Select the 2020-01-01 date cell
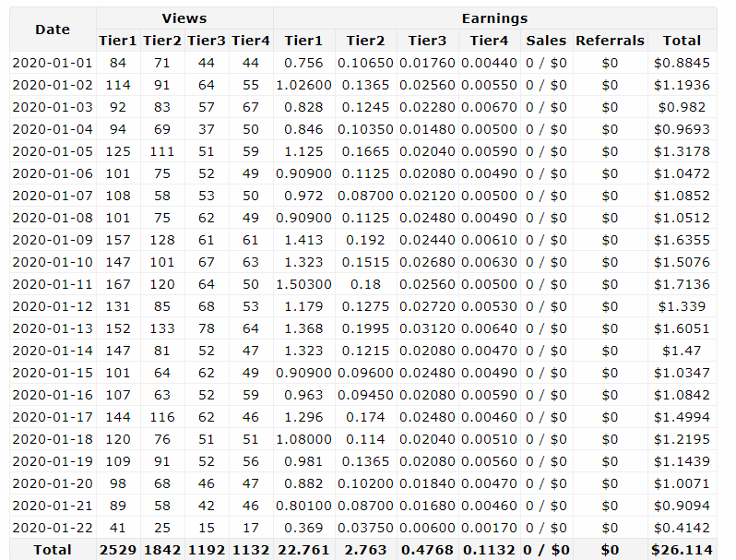736x560 pixels. click(x=53, y=63)
